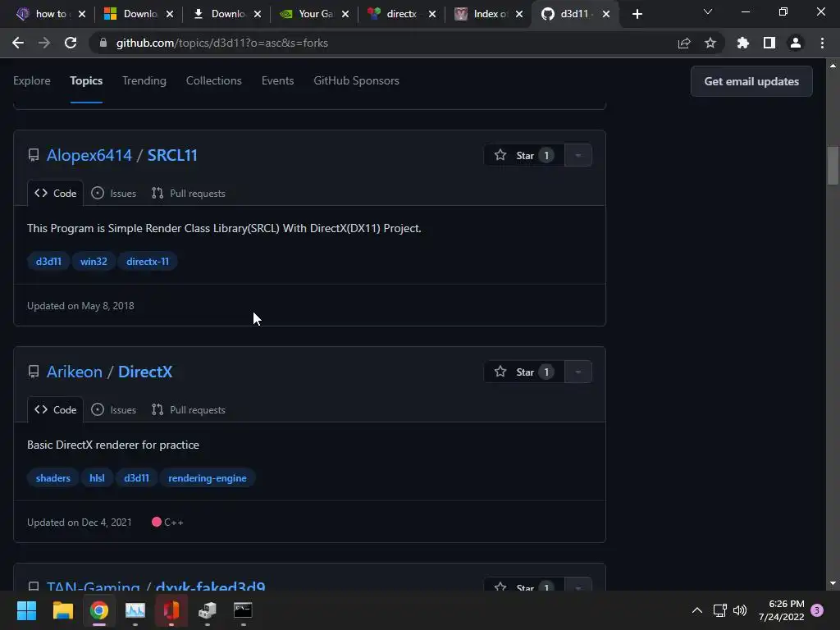The image size is (840, 630).
Task: Open the Events navigation item
Action: tap(277, 81)
